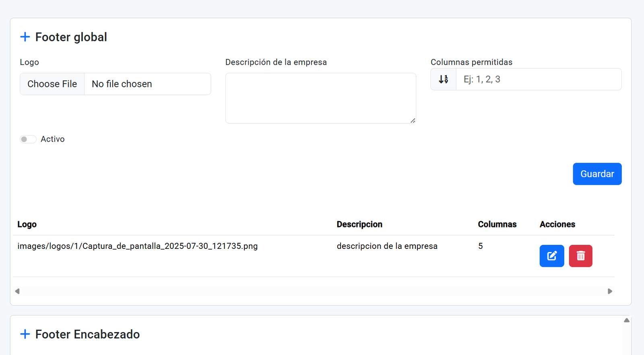Focus the Descripción de la empresa textarea
644x355 pixels.
tap(320, 98)
